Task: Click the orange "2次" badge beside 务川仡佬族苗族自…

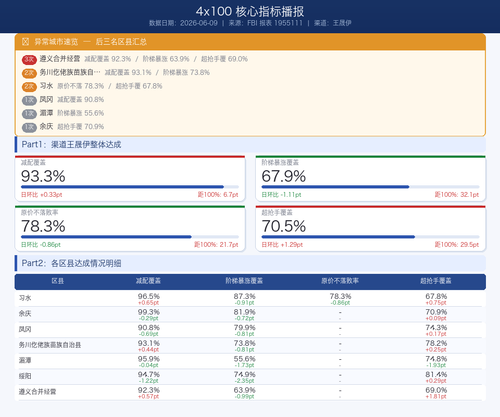Action: pyautogui.click(x=29, y=73)
